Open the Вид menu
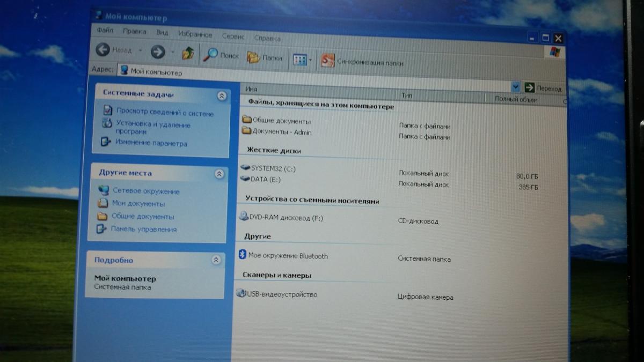Screen dimensions: 644x362 click(162, 33)
